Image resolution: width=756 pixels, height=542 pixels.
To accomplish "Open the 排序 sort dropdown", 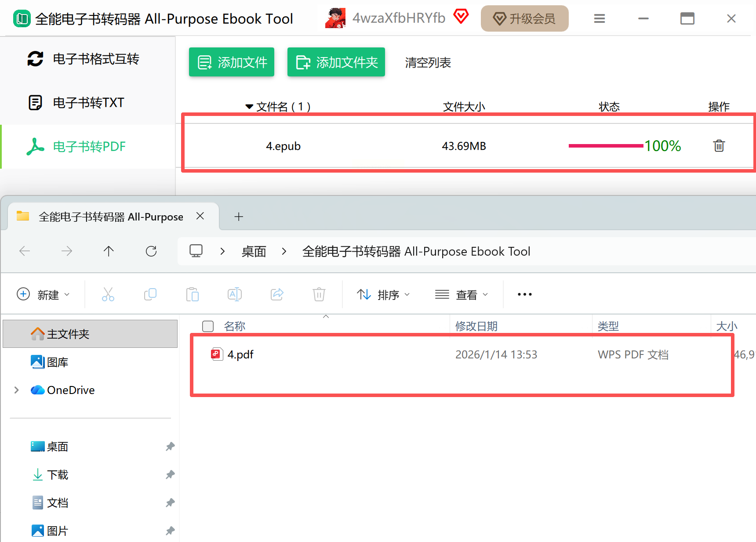I will (x=383, y=294).
